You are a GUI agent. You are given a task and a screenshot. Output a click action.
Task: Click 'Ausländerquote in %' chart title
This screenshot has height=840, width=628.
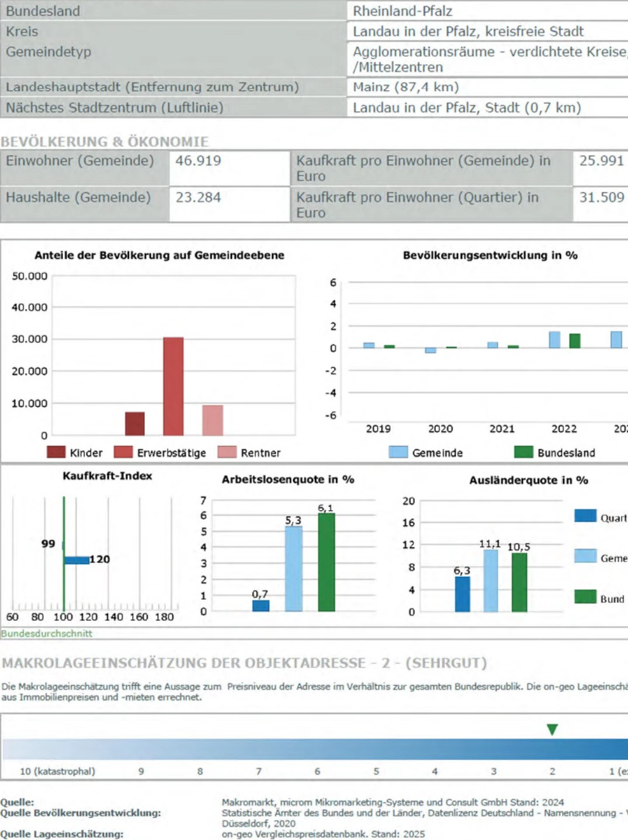coord(529,481)
